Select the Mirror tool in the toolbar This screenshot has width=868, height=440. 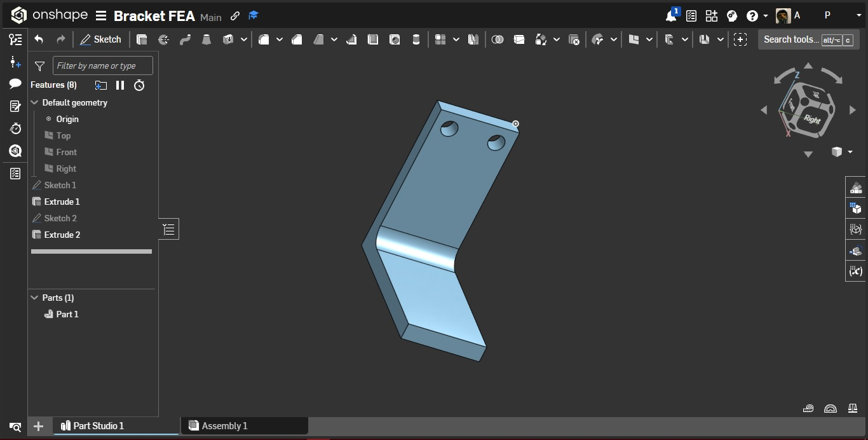tap(473, 39)
